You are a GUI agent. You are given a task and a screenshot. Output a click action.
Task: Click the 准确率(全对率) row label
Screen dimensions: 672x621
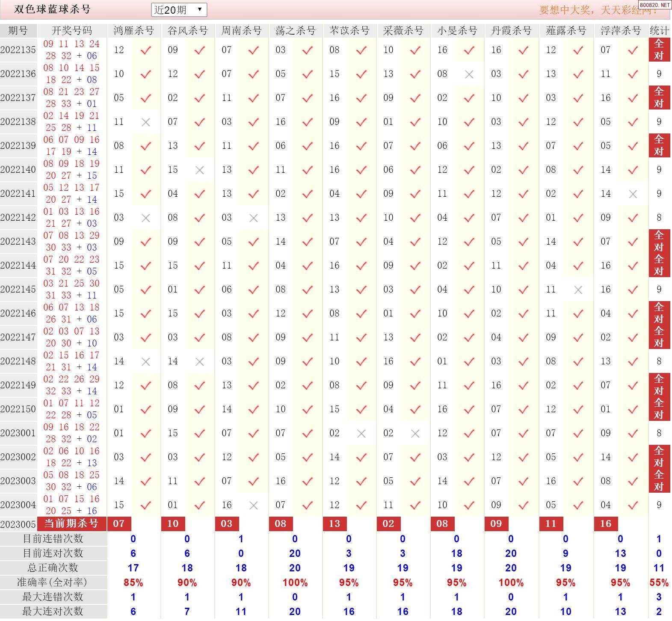coord(53,583)
